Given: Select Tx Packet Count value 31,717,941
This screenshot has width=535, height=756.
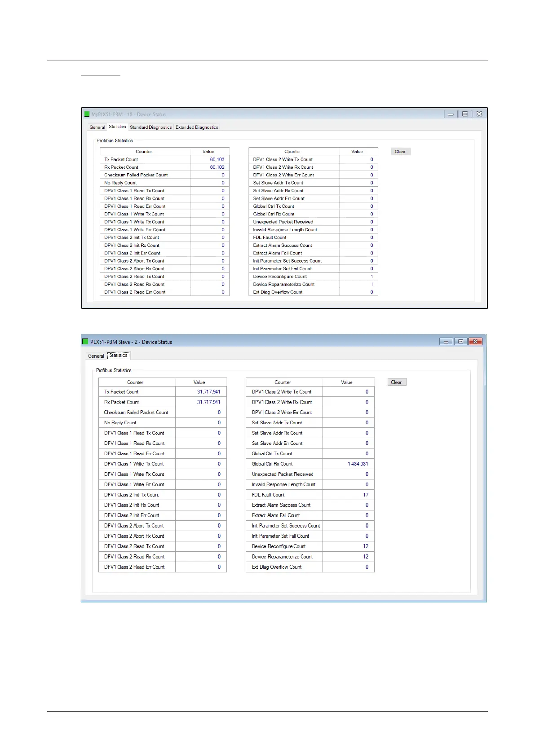Looking at the screenshot, I should click(x=208, y=392).
